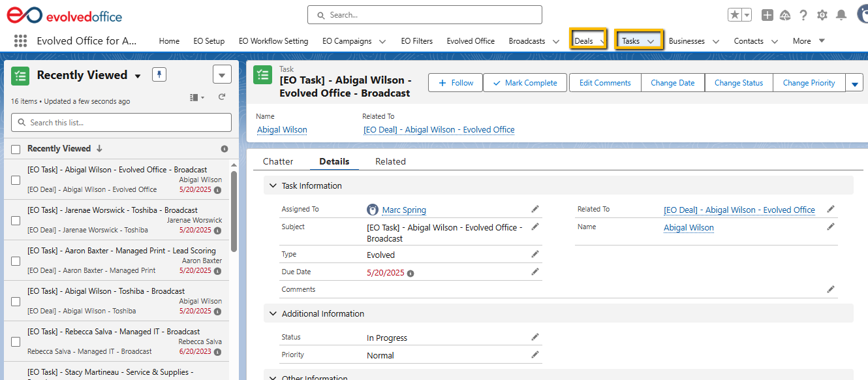Image resolution: width=868 pixels, height=380 pixels.
Task: Click the Mark Complete button
Action: pyautogui.click(x=525, y=83)
